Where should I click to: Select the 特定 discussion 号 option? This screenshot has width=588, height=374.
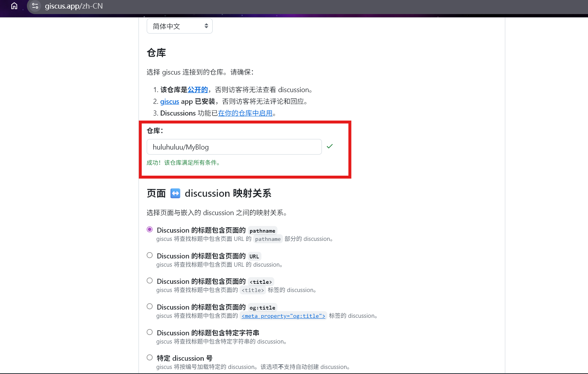[149, 357]
